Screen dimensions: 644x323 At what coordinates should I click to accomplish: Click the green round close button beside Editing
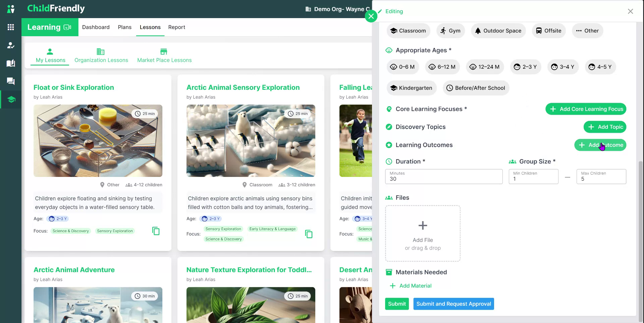pos(371,16)
